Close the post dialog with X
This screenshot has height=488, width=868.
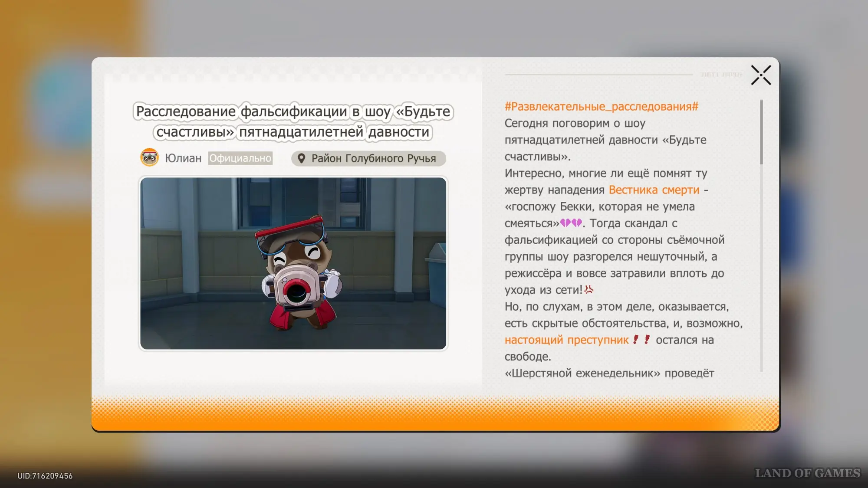(x=761, y=75)
